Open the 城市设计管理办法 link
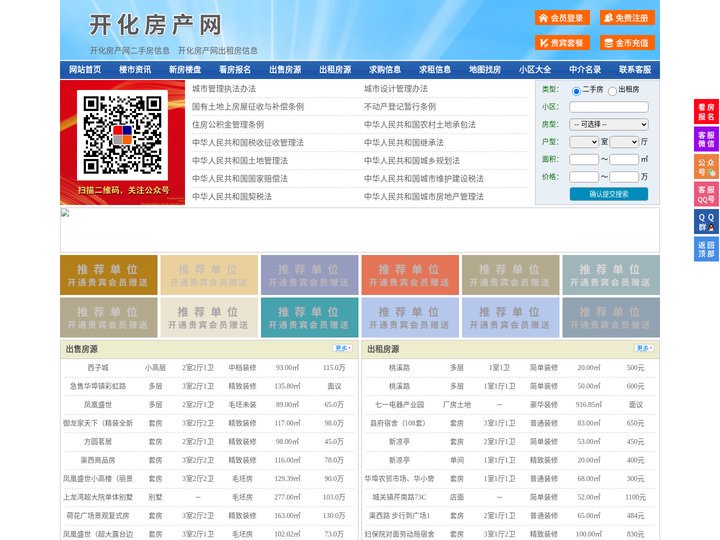Viewport: 720px width, 540px height. click(x=396, y=89)
